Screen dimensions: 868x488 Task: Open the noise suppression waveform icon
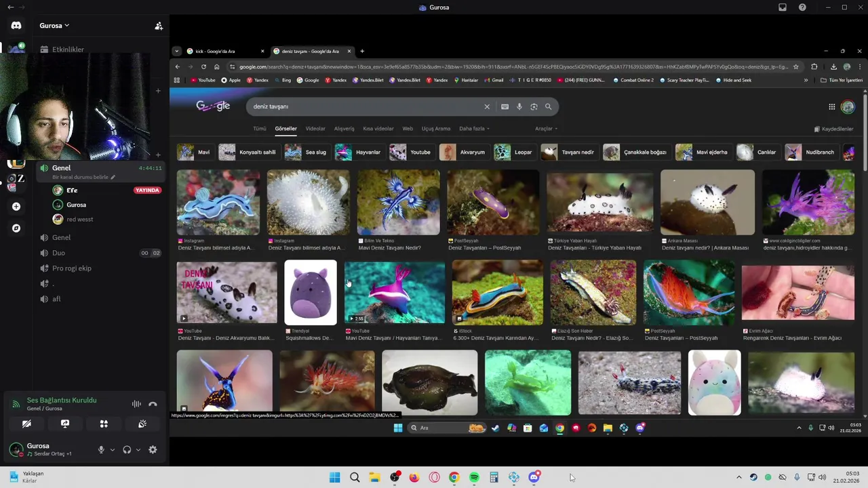[136, 404]
